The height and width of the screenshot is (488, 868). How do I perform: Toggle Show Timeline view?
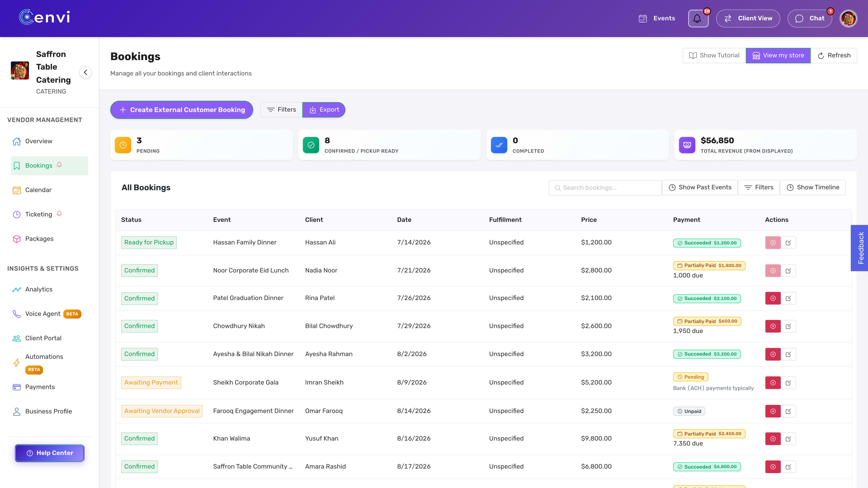(x=813, y=188)
